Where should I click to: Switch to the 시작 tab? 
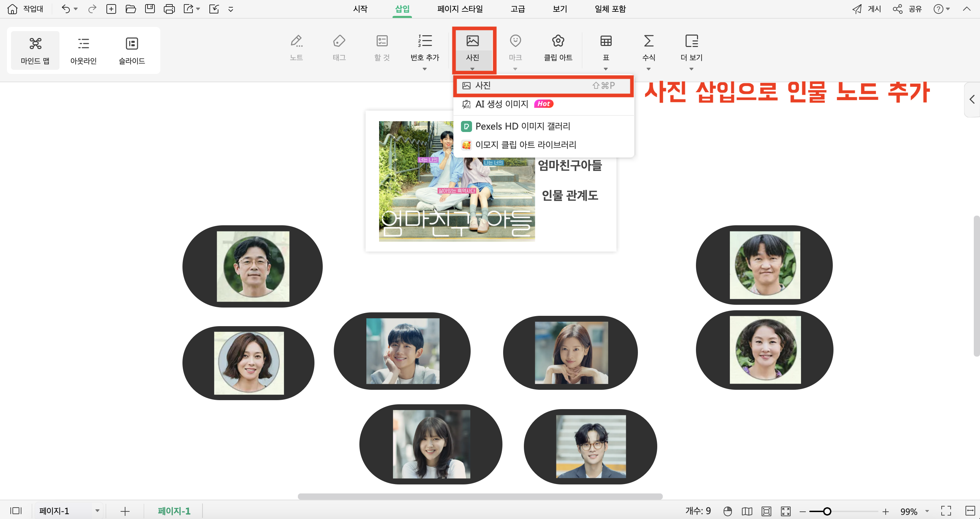pos(360,9)
